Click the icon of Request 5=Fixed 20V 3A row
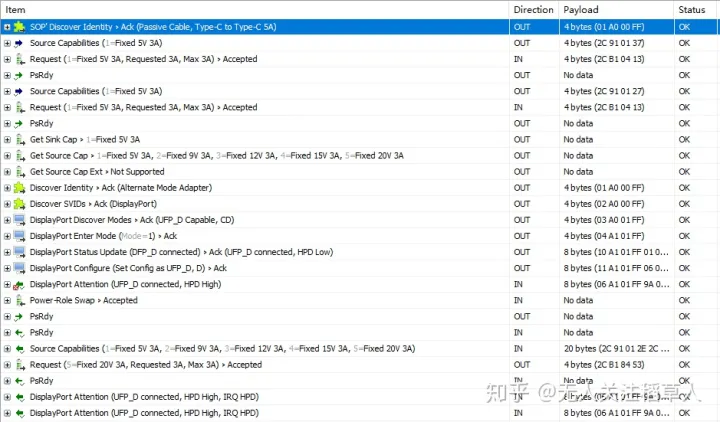Viewport: 720px width, 422px height. pyautogui.click(x=20, y=365)
